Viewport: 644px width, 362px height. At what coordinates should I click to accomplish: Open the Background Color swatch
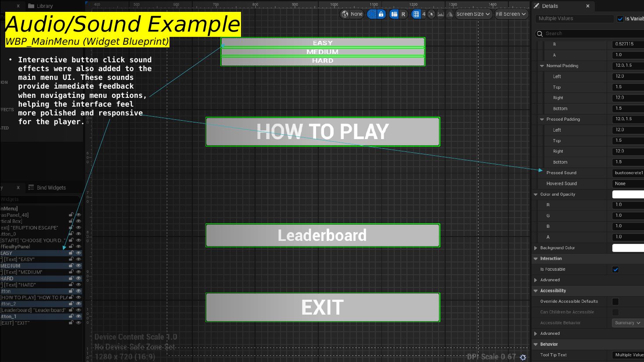point(628,248)
